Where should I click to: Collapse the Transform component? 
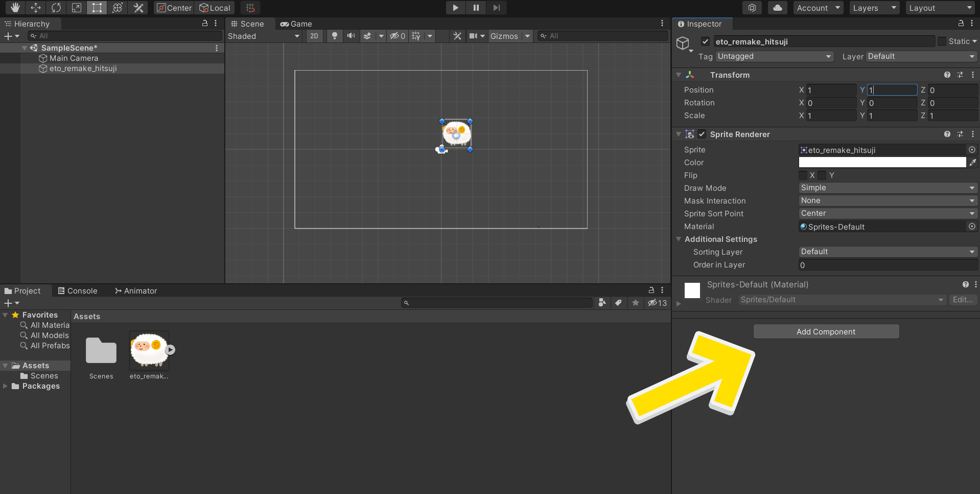pyautogui.click(x=679, y=75)
